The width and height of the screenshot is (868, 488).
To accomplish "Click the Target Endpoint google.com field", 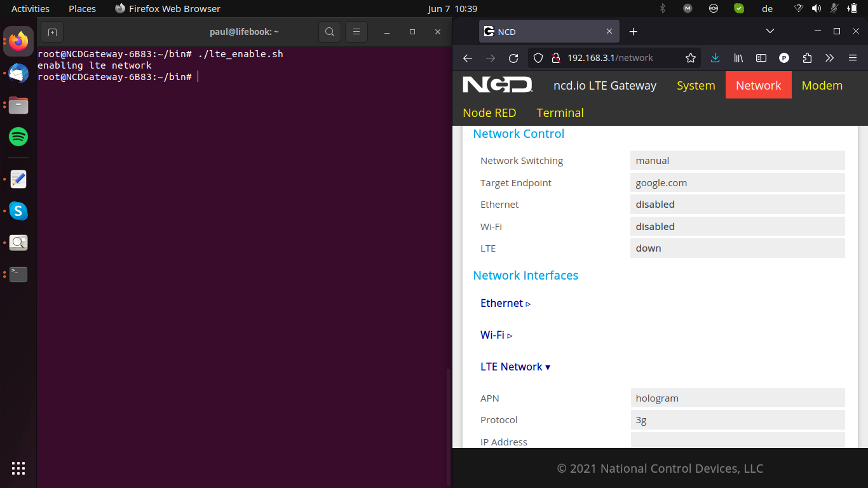I will coord(738,182).
